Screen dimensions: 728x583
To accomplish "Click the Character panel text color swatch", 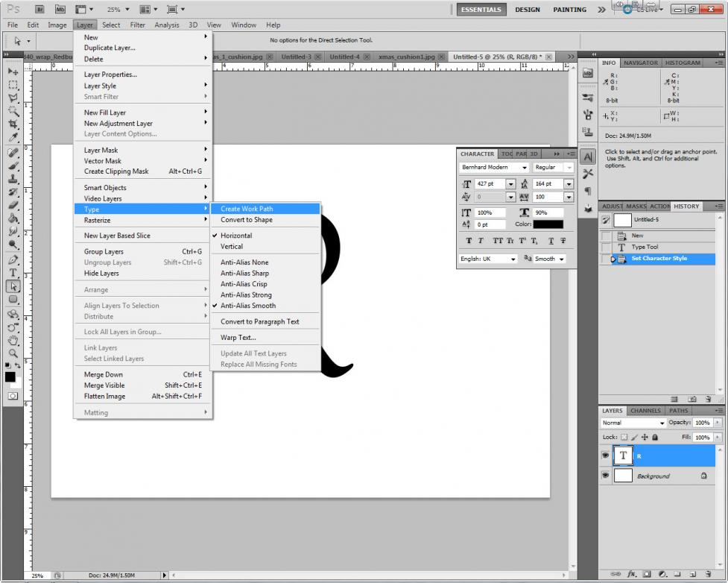I will tap(548, 224).
